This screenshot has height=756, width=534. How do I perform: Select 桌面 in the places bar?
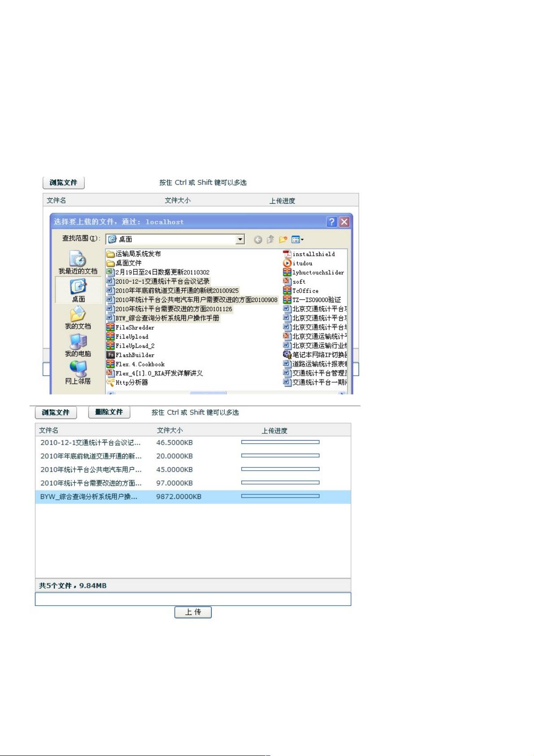pyautogui.click(x=78, y=290)
